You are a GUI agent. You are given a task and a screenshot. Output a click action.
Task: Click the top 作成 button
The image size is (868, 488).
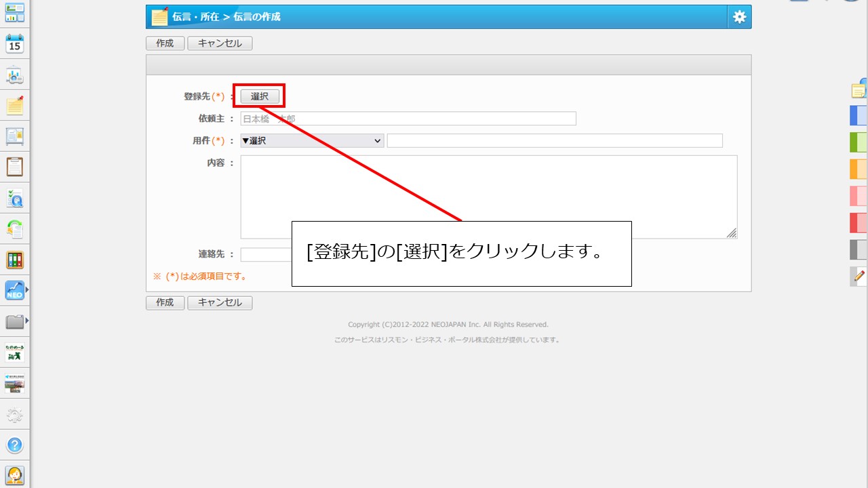coord(165,43)
